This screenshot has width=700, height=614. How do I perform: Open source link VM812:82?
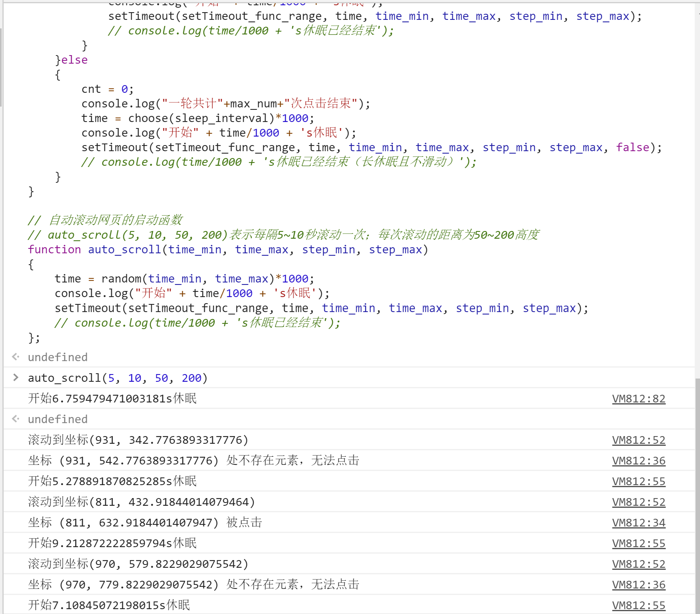[x=638, y=399]
